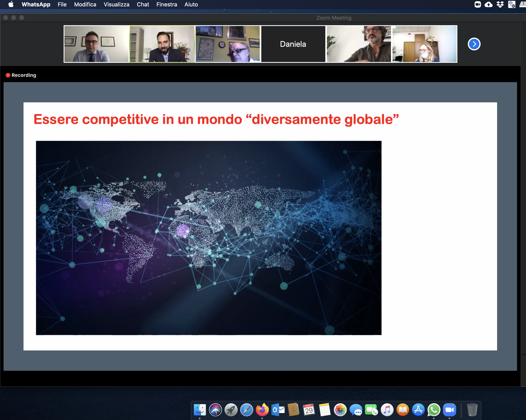Open Books app from the dock
Image resolution: width=526 pixels, height=420 pixels.
[x=403, y=410]
